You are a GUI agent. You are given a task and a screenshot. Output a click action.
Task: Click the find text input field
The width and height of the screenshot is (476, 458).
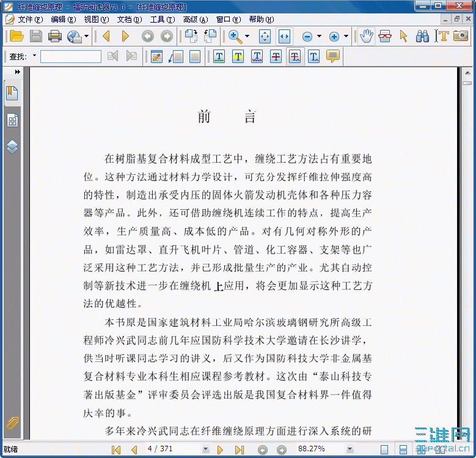tap(71, 56)
